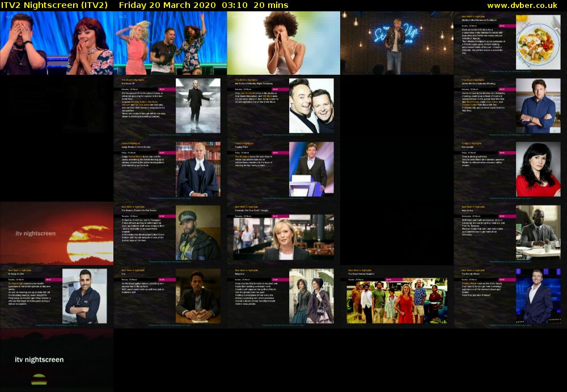The image size is (567, 392).
Task: Select the Ant & Dec's Saturday Night Takeaway panel
Action: point(283,105)
